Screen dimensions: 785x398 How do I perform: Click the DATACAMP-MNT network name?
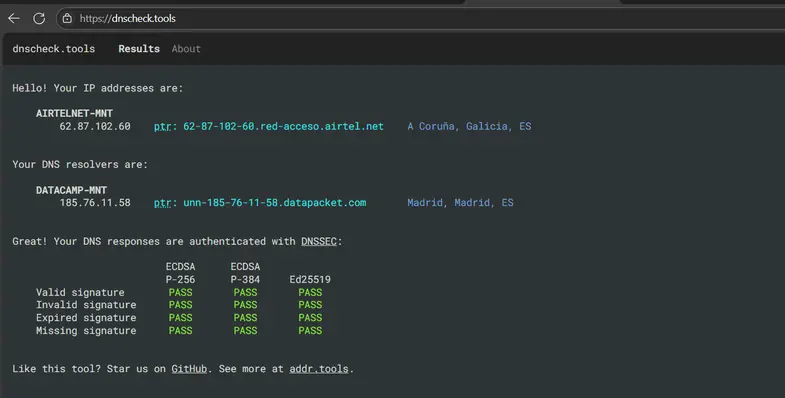(x=71, y=190)
